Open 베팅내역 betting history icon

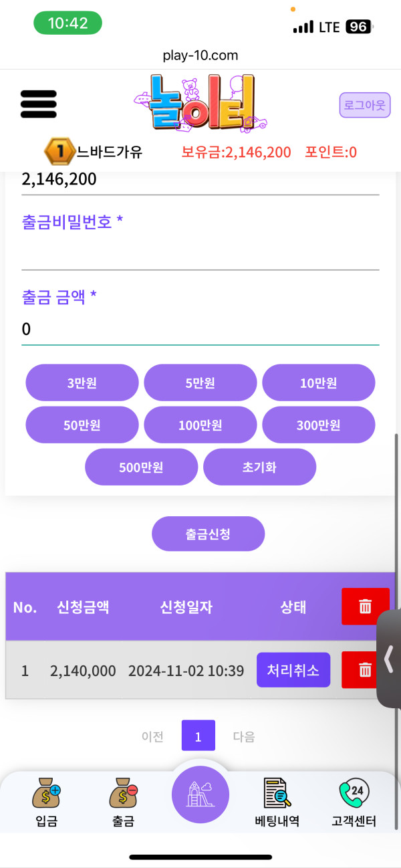277,802
